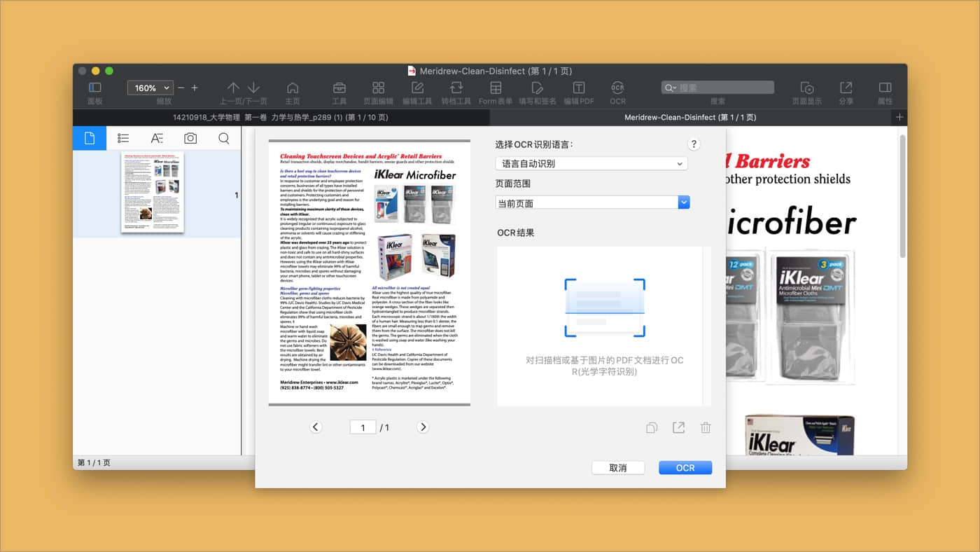
Task: Select the annotations sidebar tab
Action: [157, 138]
